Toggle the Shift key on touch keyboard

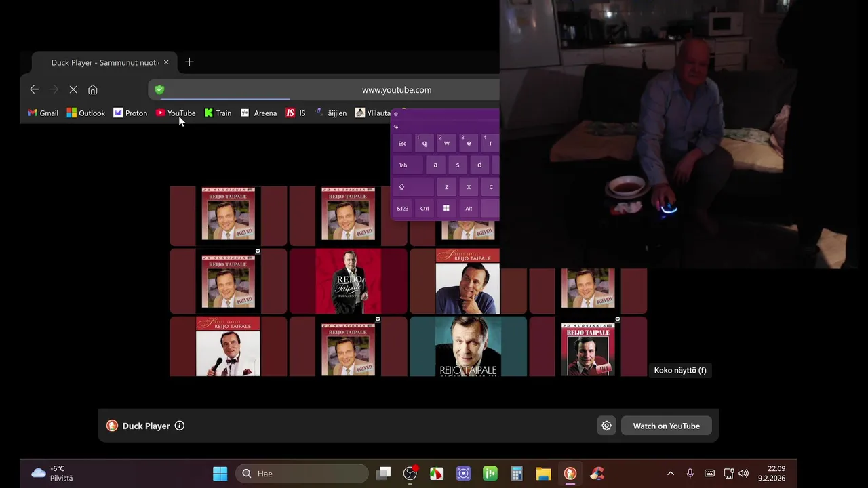click(x=413, y=187)
